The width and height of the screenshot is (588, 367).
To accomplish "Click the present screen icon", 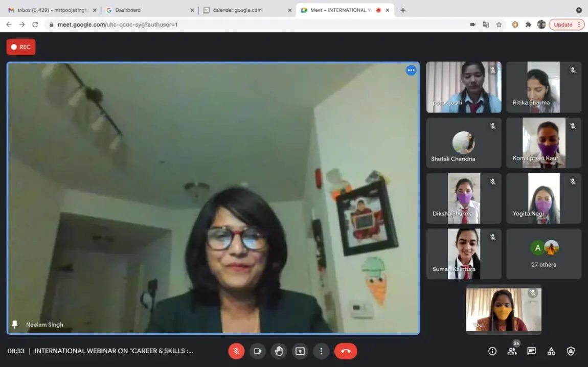I will 300,351.
